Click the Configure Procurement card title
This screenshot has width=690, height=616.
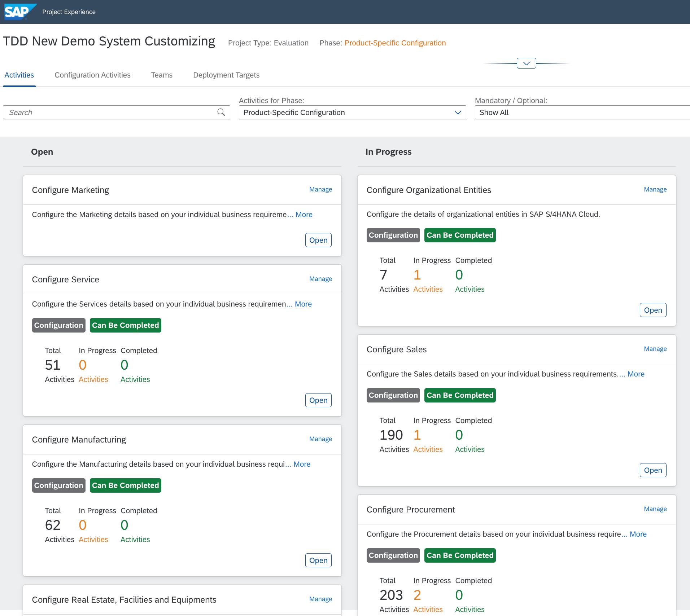[411, 510]
